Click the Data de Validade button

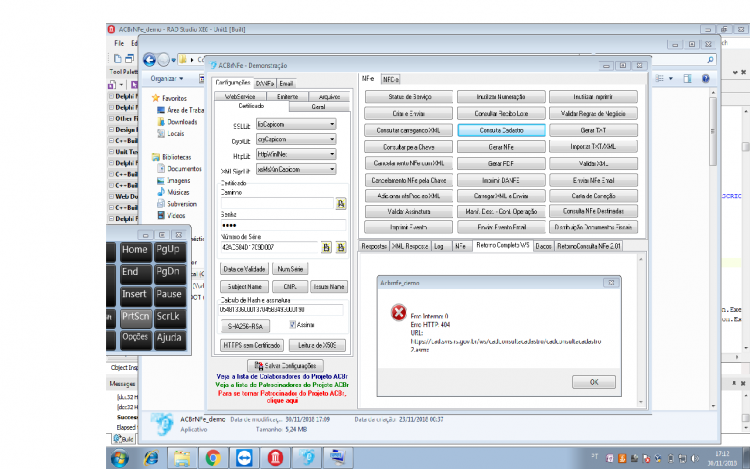[244, 269]
